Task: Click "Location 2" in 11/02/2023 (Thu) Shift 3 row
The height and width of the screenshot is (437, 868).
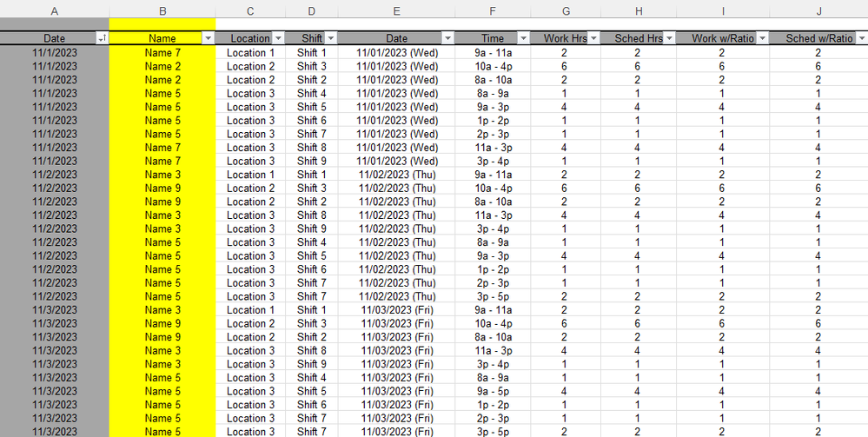Action: [x=250, y=189]
